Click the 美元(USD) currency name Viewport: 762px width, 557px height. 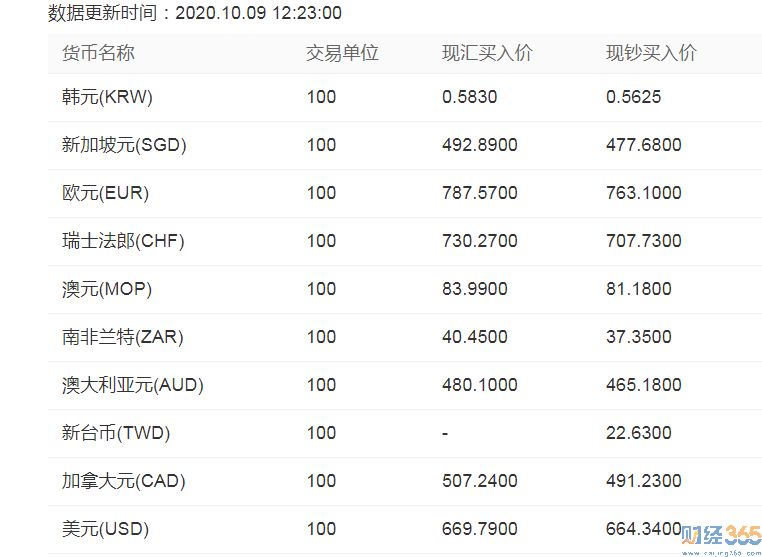coord(105,529)
